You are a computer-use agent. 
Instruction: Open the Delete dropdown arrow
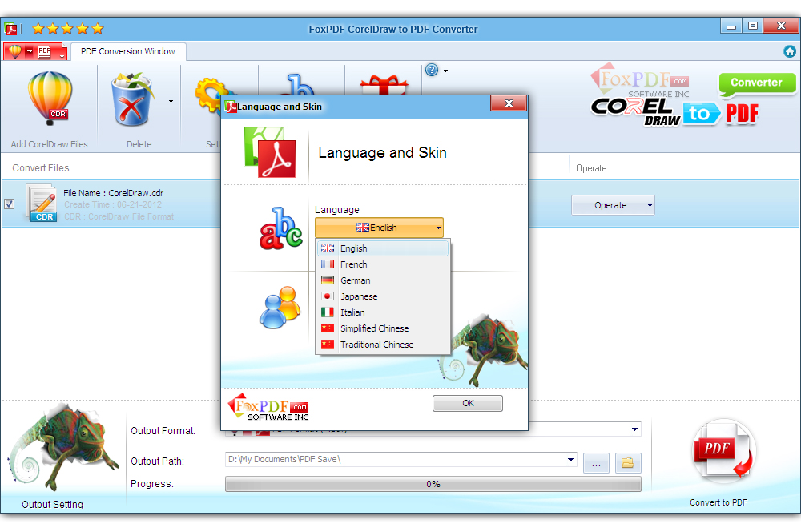[171, 101]
